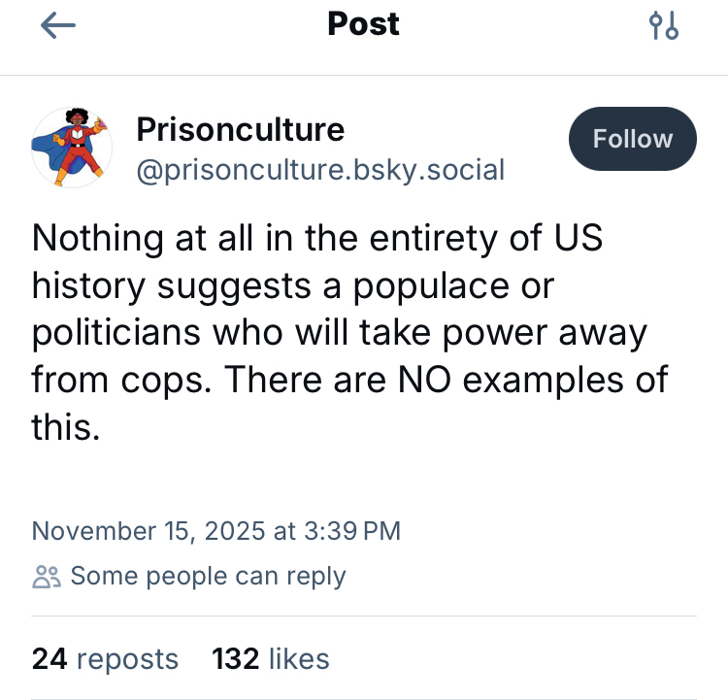Follow the Prisonculture account
Viewport: 728px width, 700px height.
coord(632,139)
